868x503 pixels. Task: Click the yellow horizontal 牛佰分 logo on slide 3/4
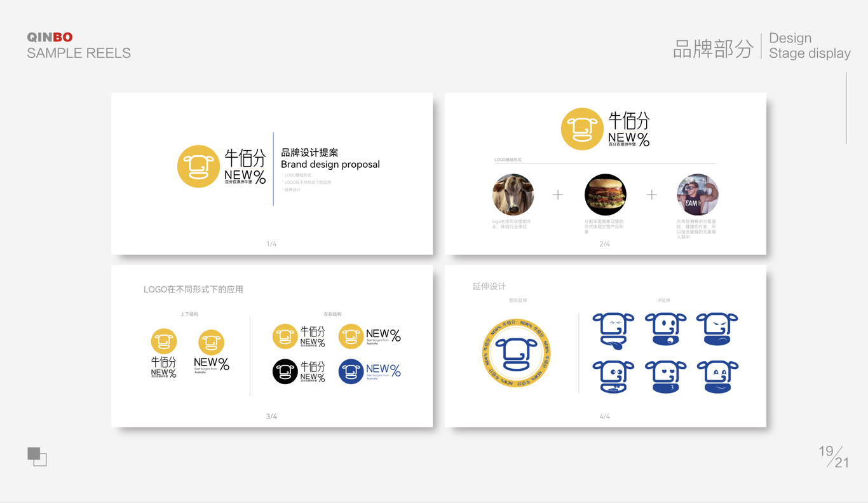(299, 336)
